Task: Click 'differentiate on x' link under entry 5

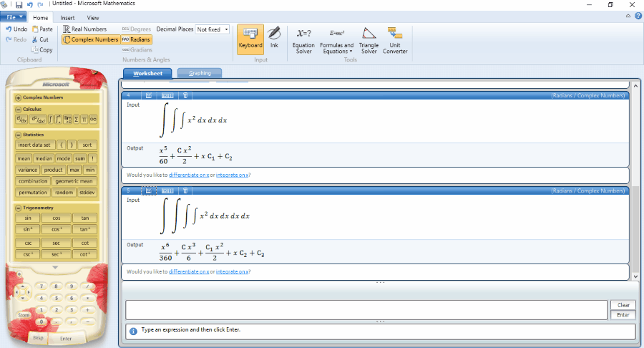Action: [189, 271]
